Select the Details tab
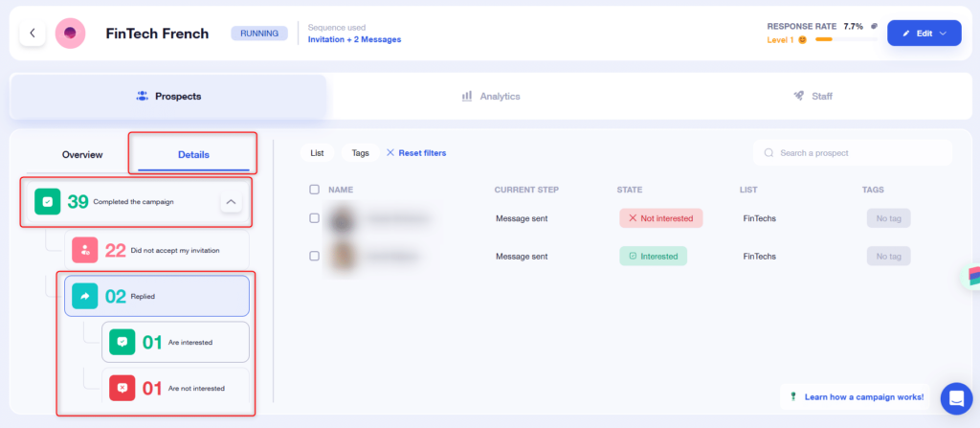The height and width of the screenshot is (428, 980). point(193,154)
